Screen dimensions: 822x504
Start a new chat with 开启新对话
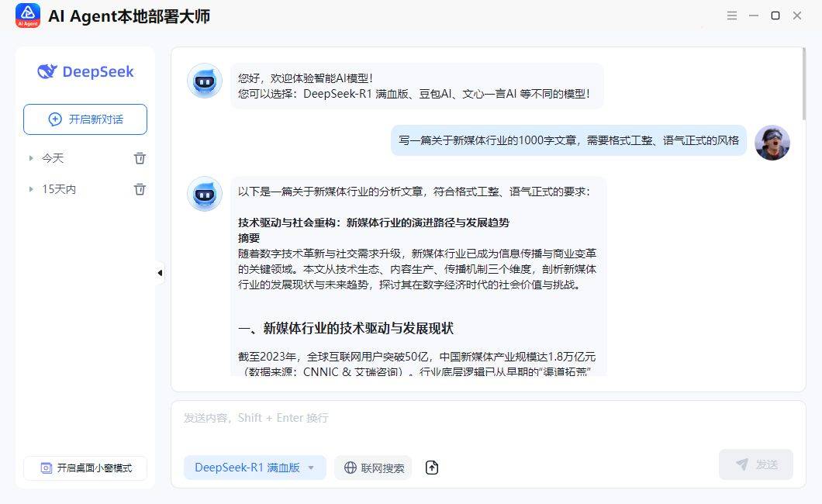point(85,119)
